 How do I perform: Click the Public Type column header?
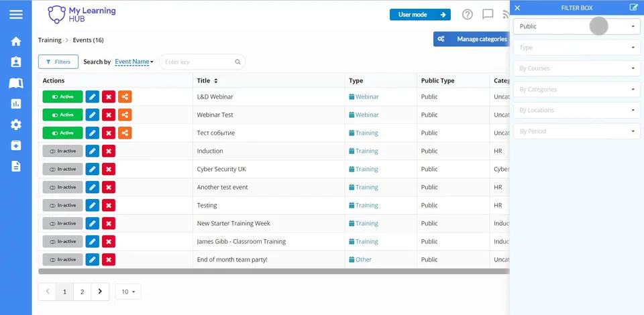(438, 81)
